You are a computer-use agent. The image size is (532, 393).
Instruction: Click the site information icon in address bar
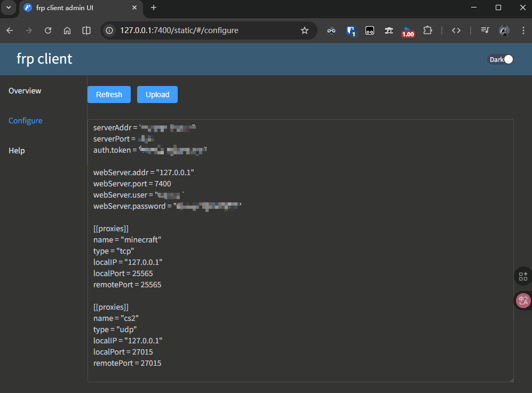(109, 30)
